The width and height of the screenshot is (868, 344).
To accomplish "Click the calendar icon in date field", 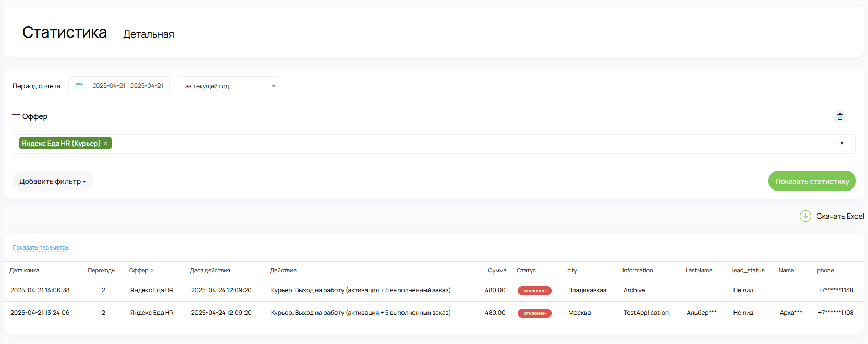I will [x=79, y=86].
